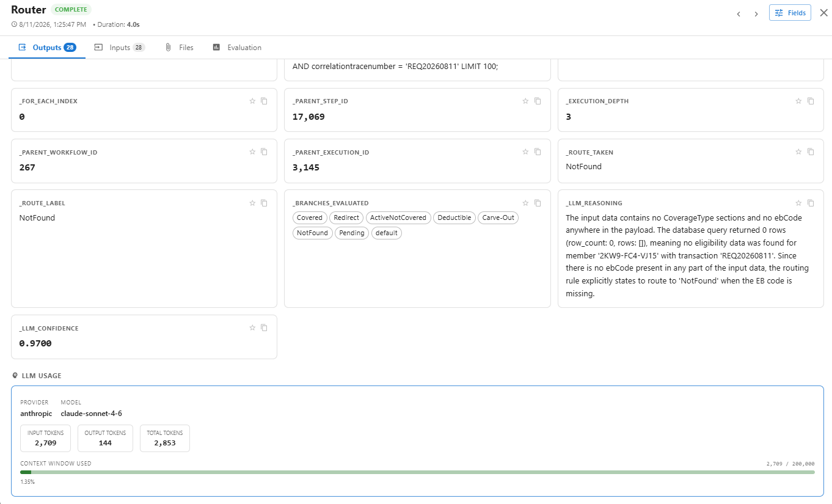Select the Redirect branch chip

(346, 217)
